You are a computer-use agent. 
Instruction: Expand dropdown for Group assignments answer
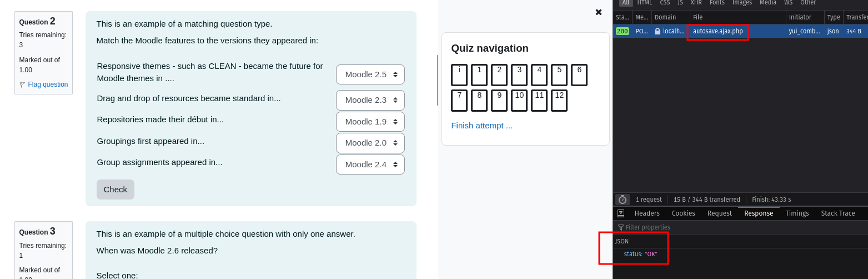(370, 165)
